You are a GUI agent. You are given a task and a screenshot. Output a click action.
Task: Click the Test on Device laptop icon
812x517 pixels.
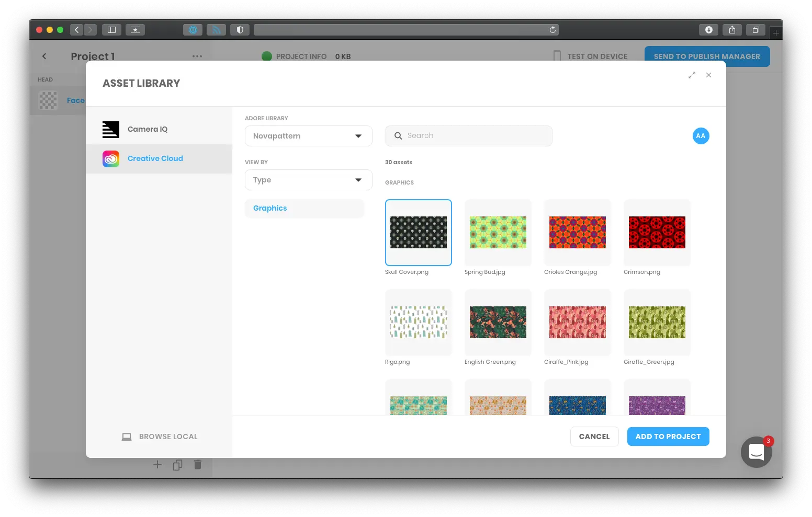click(x=556, y=56)
